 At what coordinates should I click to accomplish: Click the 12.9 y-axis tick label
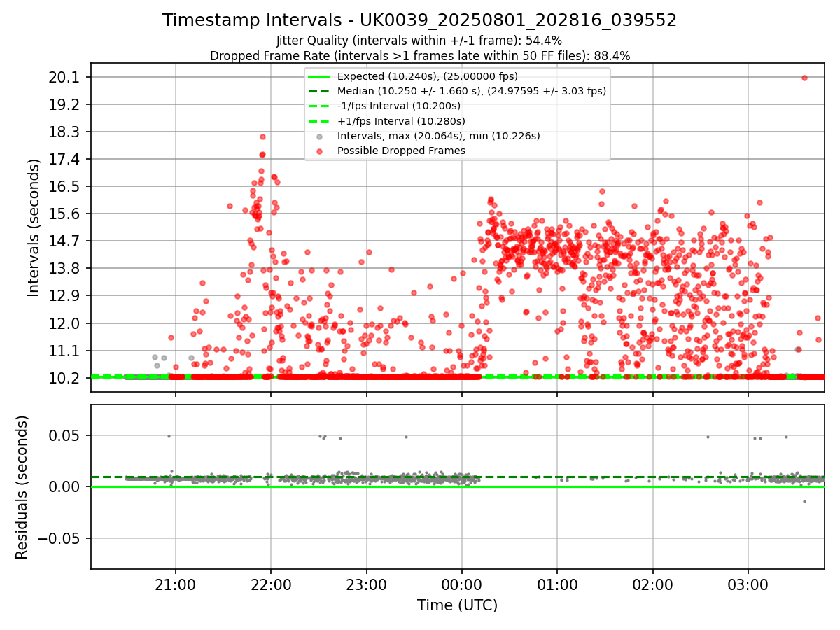[65, 295]
